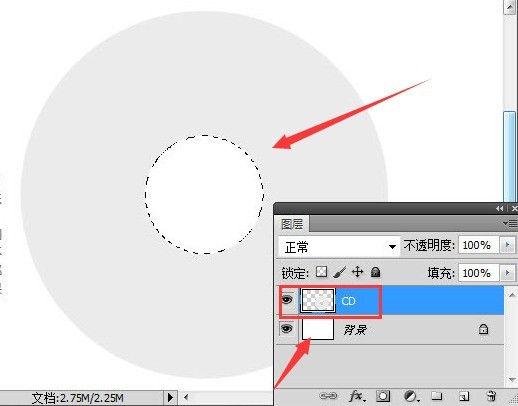Create a new layer
The height and width of the screenshot is (406, 518).
(x=464, y=396)
